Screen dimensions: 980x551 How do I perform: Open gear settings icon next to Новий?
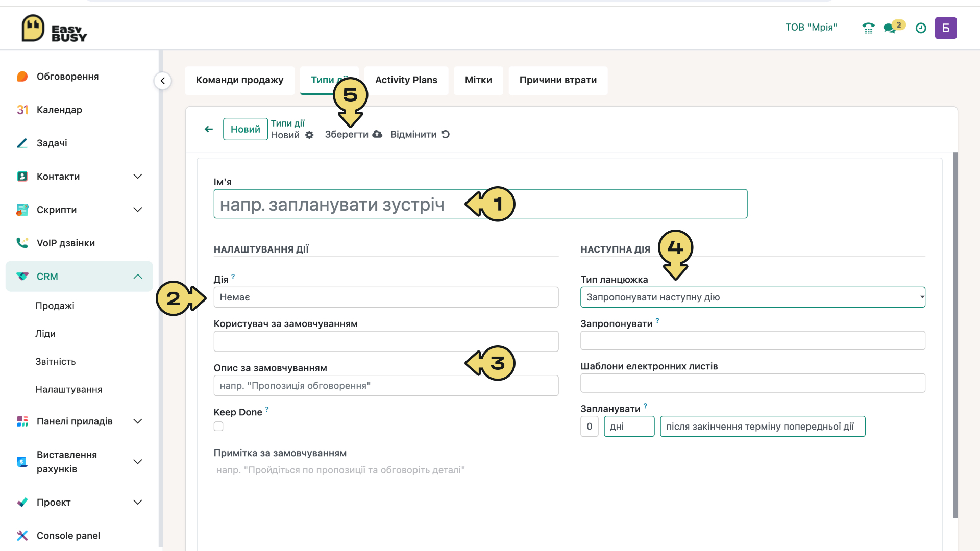click(309, 135)
